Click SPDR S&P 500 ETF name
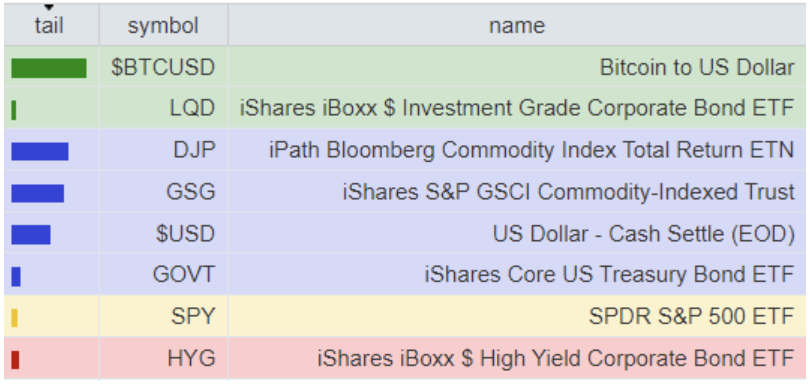 [691, 316]
